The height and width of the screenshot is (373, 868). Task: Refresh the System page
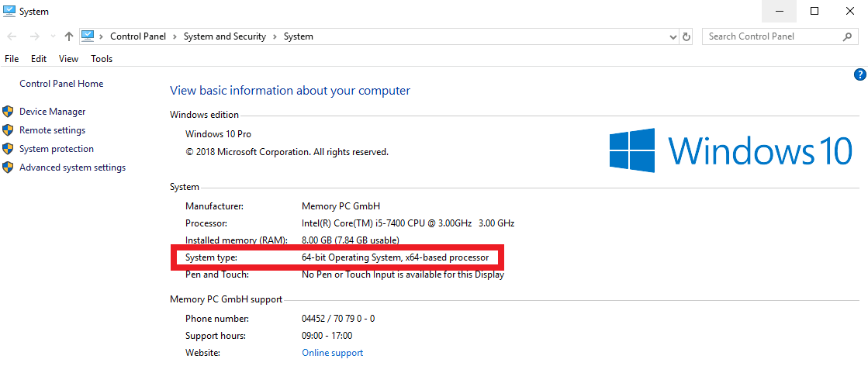pyautogui.click(x=686, y=36)
